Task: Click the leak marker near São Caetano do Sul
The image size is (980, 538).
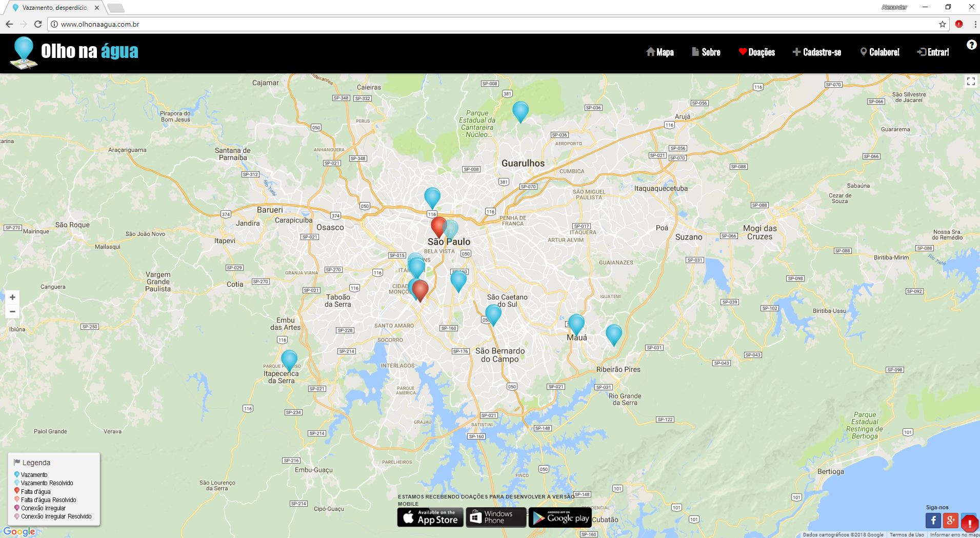Action: coord(493,315)
